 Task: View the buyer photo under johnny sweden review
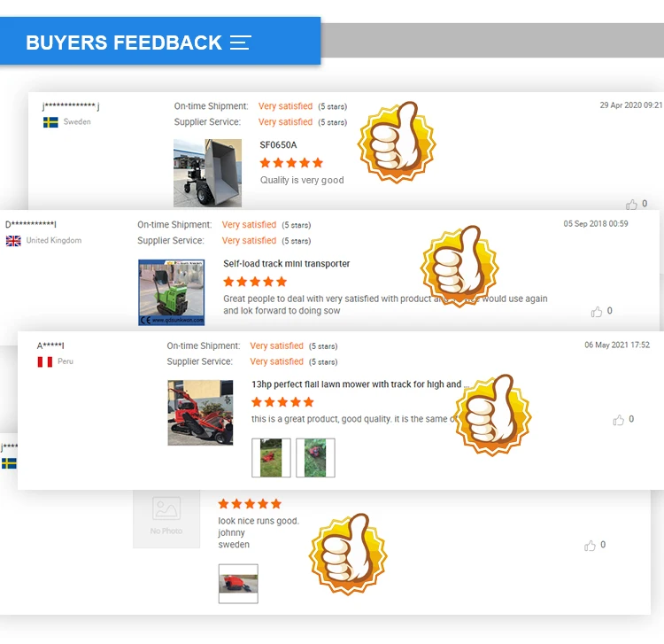(238, 584)
